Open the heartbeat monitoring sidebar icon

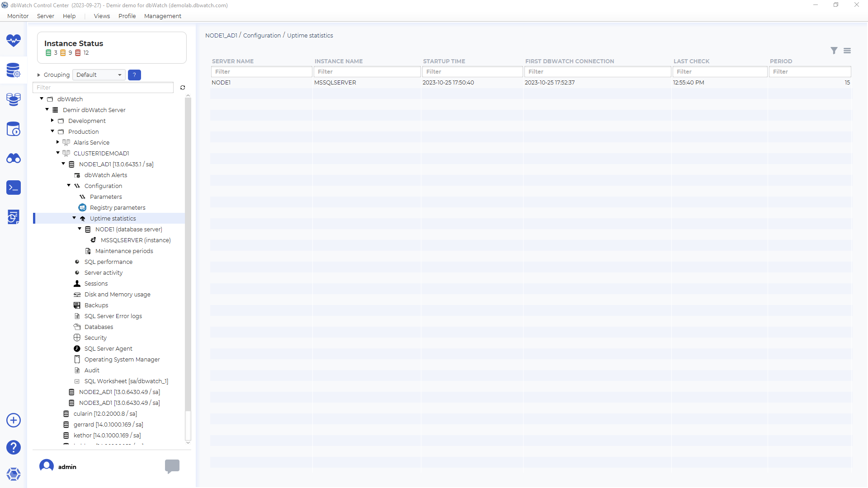coord(14,41)
